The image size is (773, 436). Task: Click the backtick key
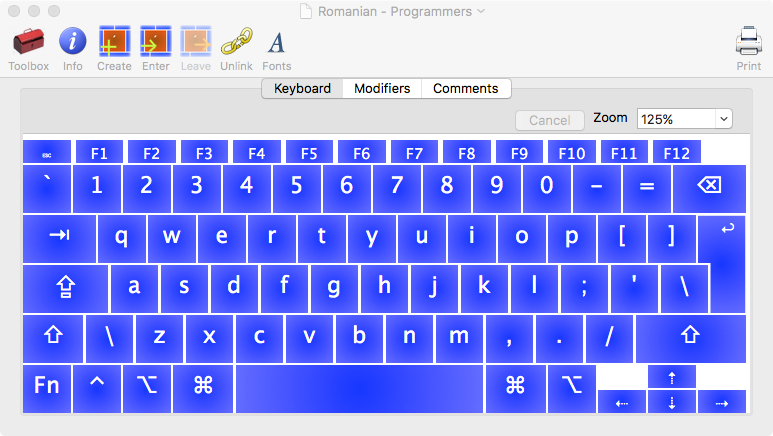tap(47, 189)
